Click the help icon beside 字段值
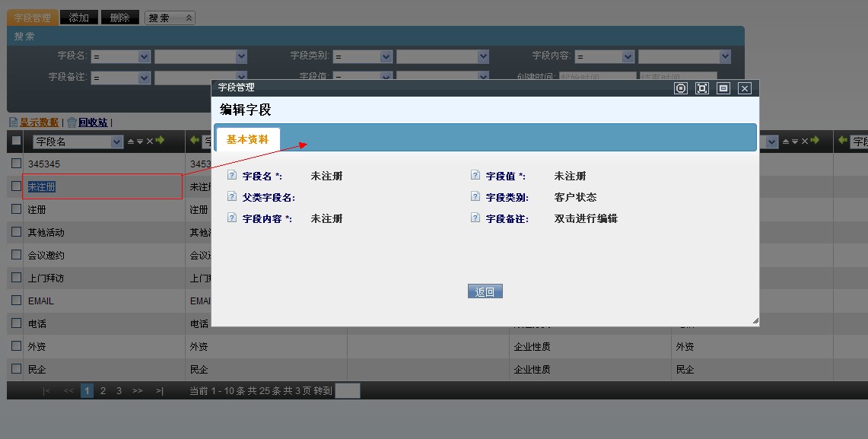 pos(475,176)
